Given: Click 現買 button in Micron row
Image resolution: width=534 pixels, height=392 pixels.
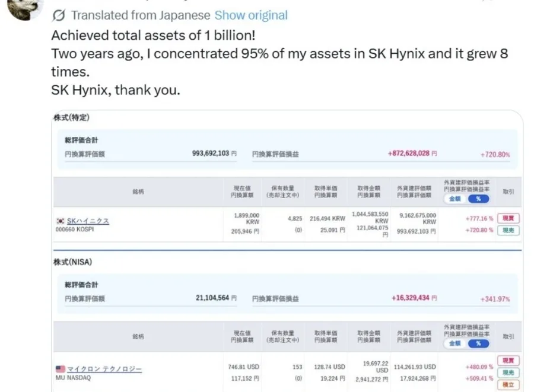Looking at the screenshot, I should [508, 361].
